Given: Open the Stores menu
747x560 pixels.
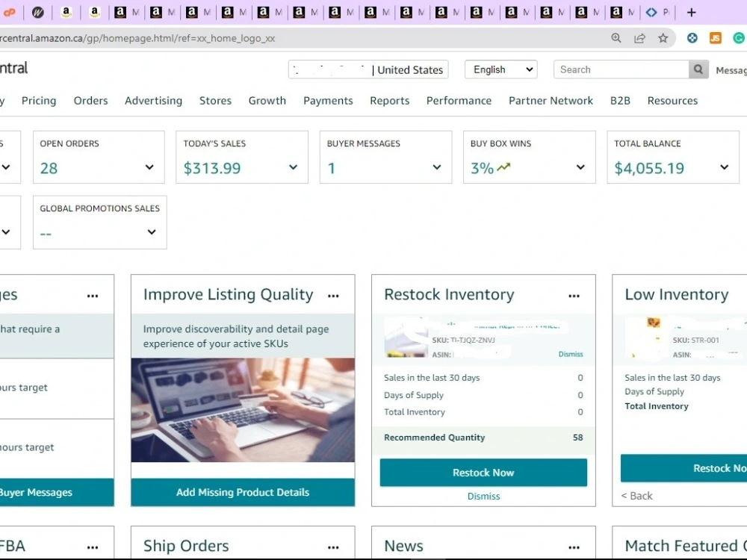Looking at the screenshot, I should (x=215, y=101).
